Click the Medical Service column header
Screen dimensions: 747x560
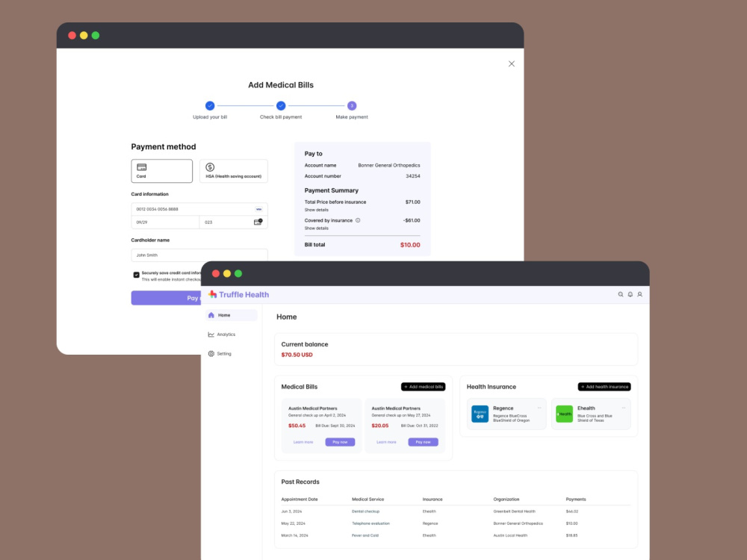(x=368, y=499)
